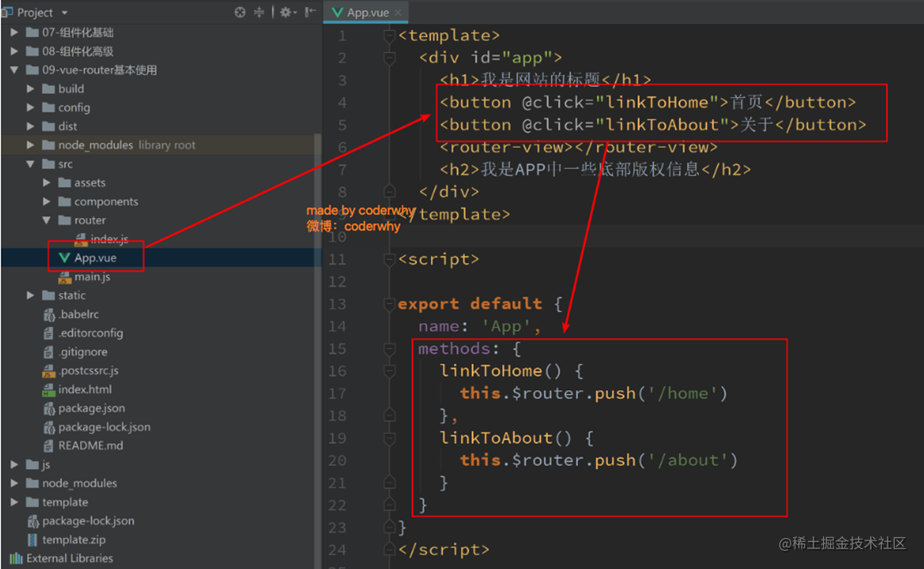924x569 pixels.
Task: Select the template.zip file
Action: [x=74, y=540]
